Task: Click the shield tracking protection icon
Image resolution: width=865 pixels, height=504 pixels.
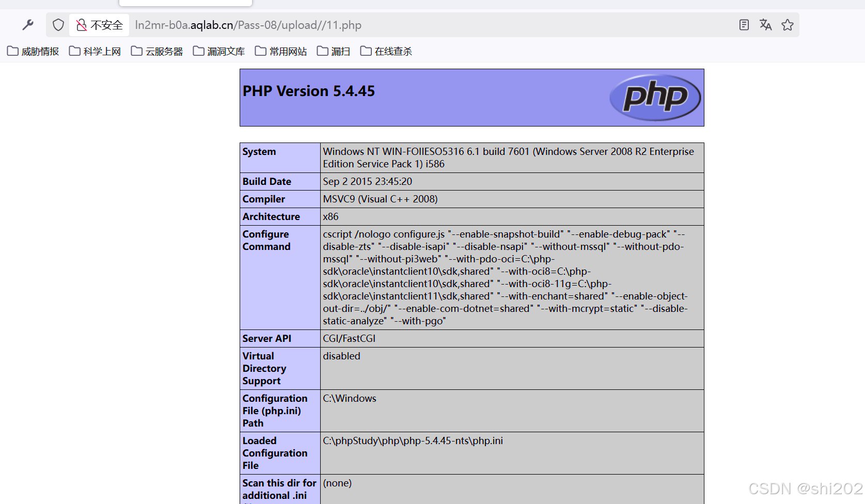Action: click(x=58, y=25)
